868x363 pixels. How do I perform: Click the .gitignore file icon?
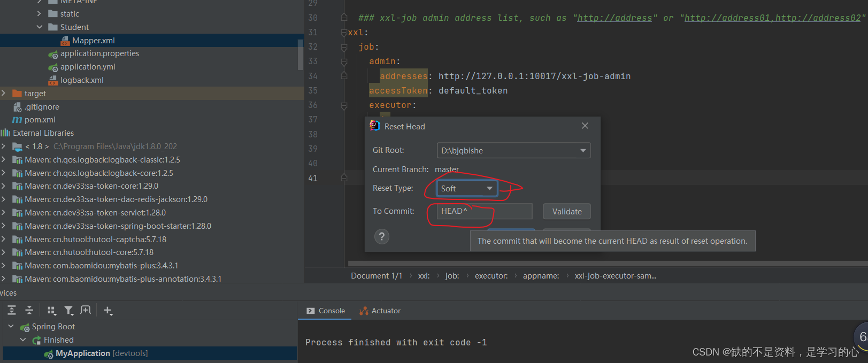17,107
